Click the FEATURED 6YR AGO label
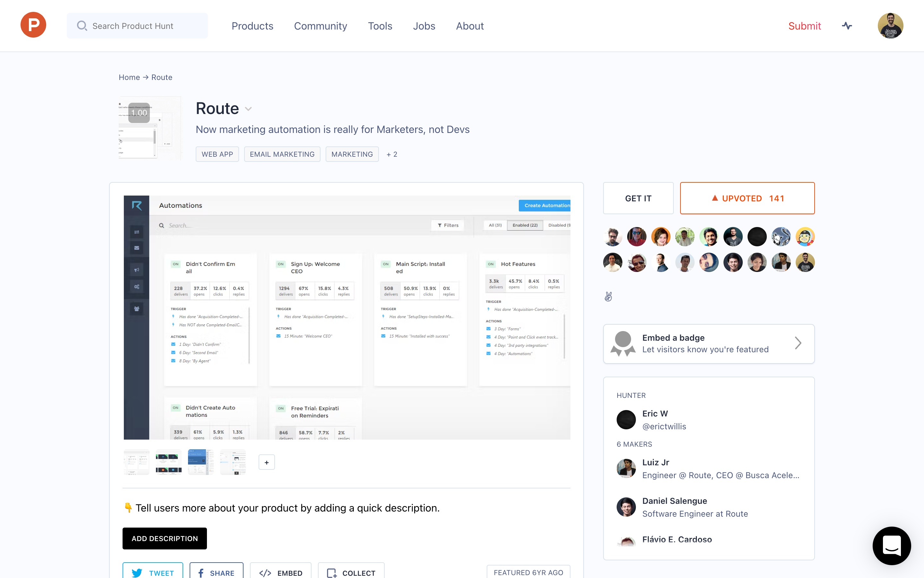The width and height of the screenshot is (924, 578). (528, 572)
